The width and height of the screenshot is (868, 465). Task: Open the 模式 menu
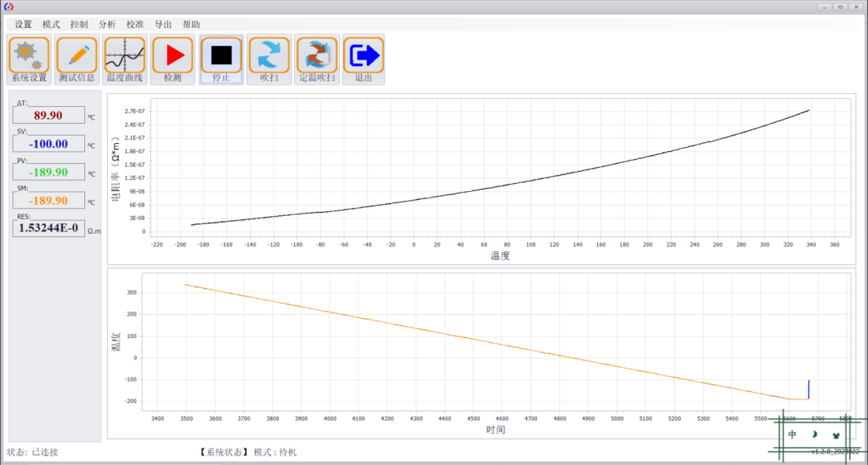pos(51,24)
